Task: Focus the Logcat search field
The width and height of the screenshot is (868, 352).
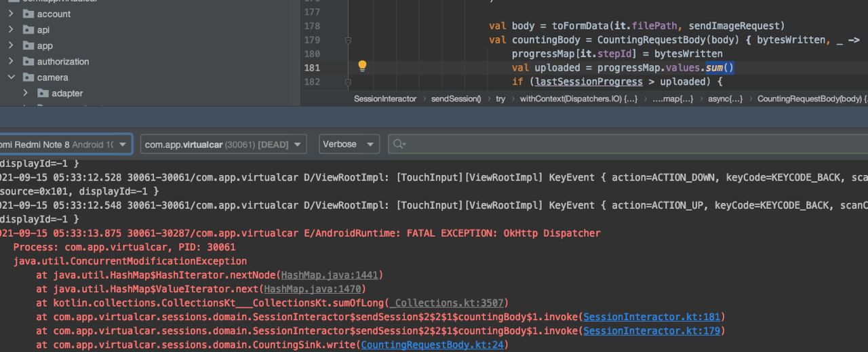Action: [x=628, y=144]
